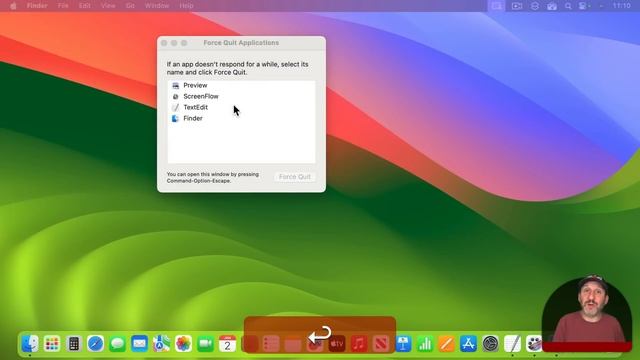The width and height of the screenshot is (640, 360).
Task: Click the Finder app icon in the list
Action: point(176,118)
